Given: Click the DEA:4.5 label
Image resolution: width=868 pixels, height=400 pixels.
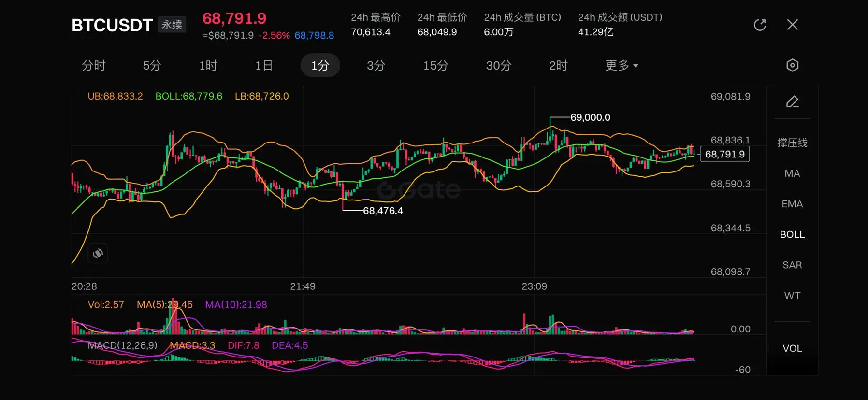Looking at the screenshot, I should tap(289, 345).
